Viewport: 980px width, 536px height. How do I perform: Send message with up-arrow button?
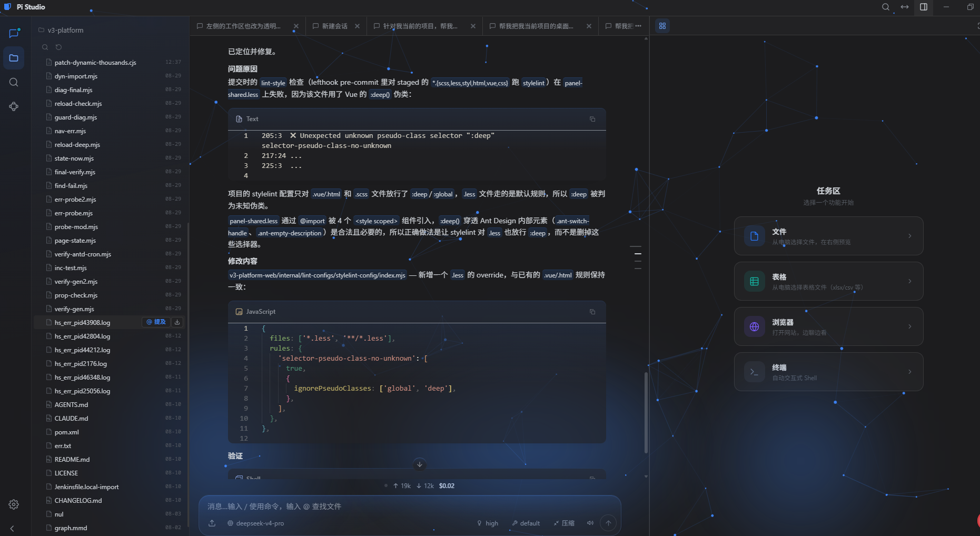pos(608,523)
